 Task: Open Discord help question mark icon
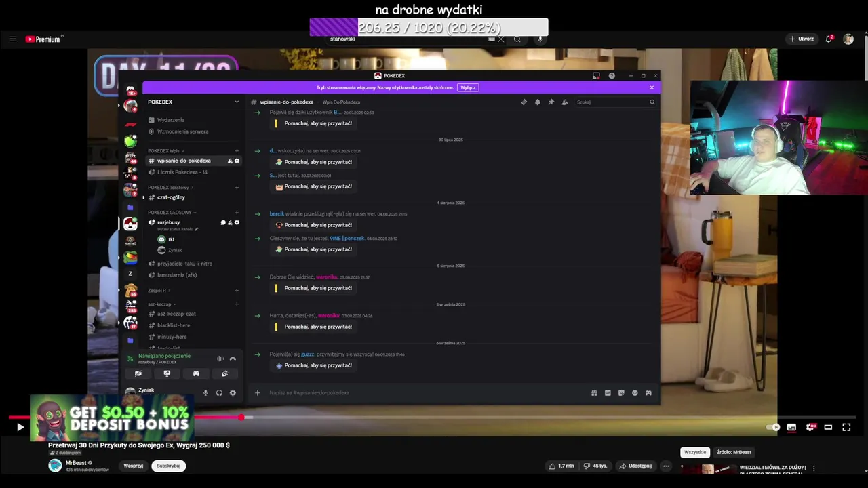(612, 76)
